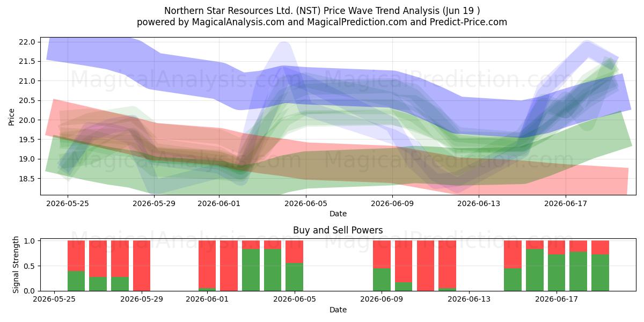Viewport: 644px width, 322px height.
Task: Click 2026-05-29 on the price chart axis
Action: coord(154,203)
